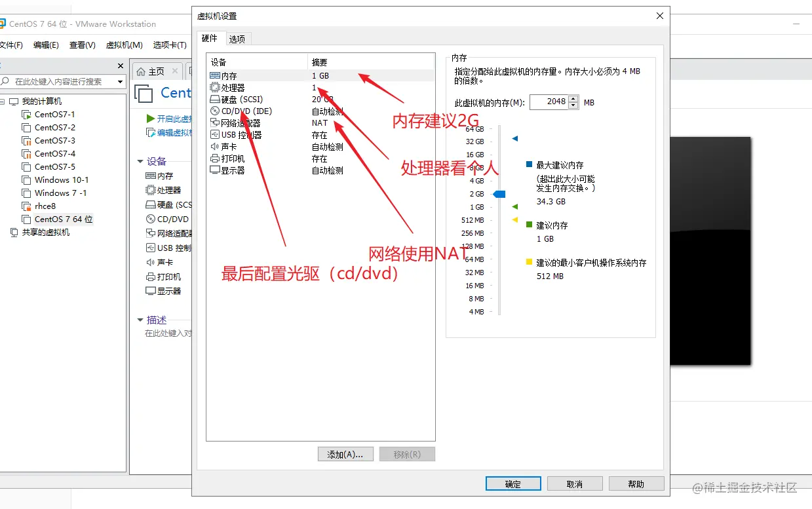Select CentOS 7 64 位 in library tree

pyautogui.click(x=64, y=219)
